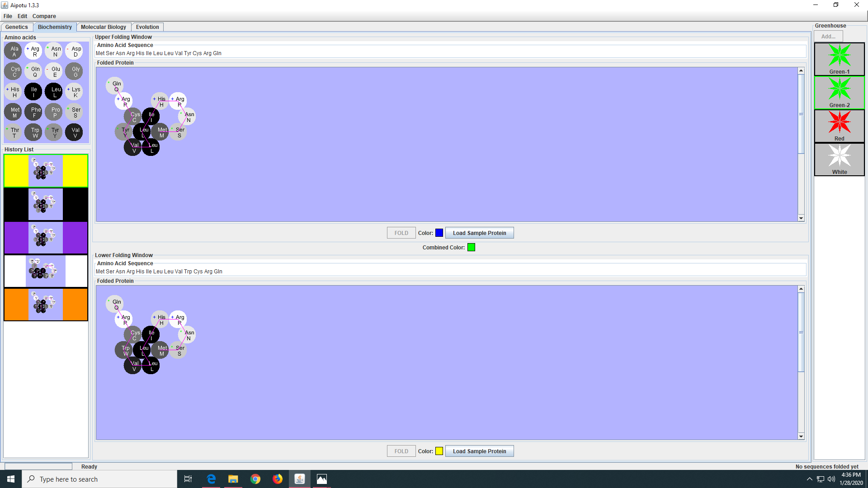This screenshot has width=868, height=488.
Task: Select the purple history list thumbnail
Action: pos(46,238)
